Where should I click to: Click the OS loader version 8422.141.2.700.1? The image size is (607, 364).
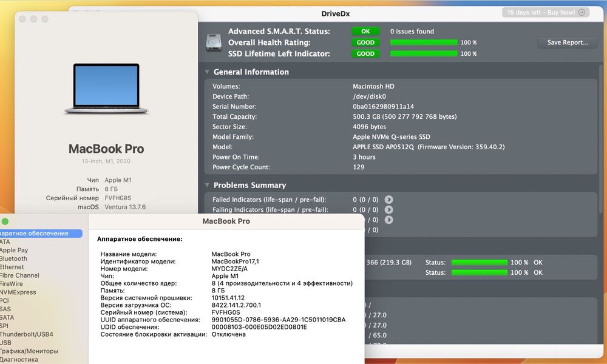click(236, 305)
